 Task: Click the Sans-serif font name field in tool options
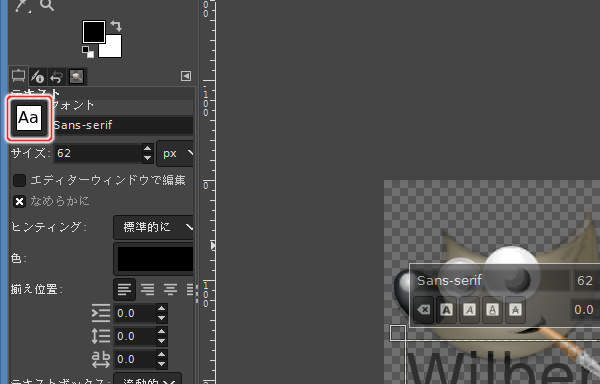(x=122, y=125)
